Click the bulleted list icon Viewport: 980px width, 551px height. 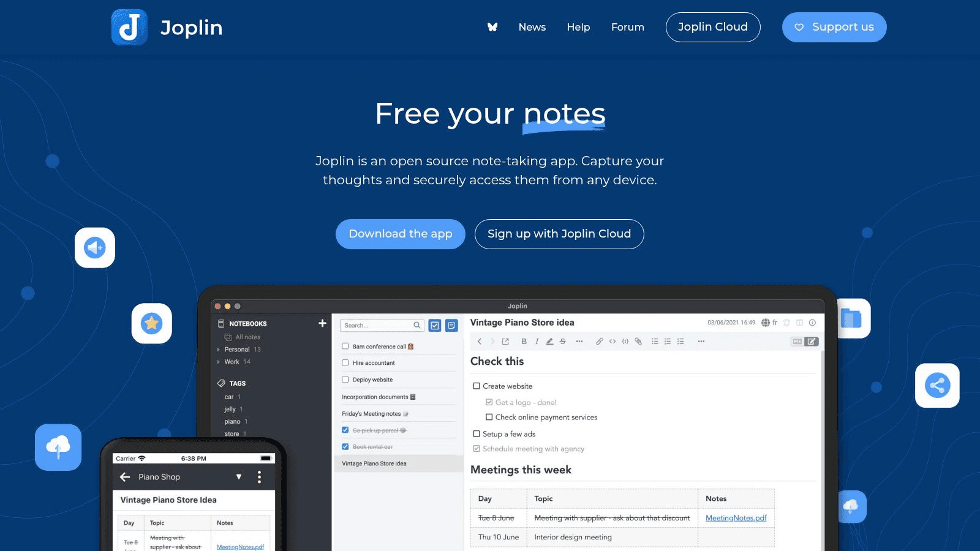point(655,341)
